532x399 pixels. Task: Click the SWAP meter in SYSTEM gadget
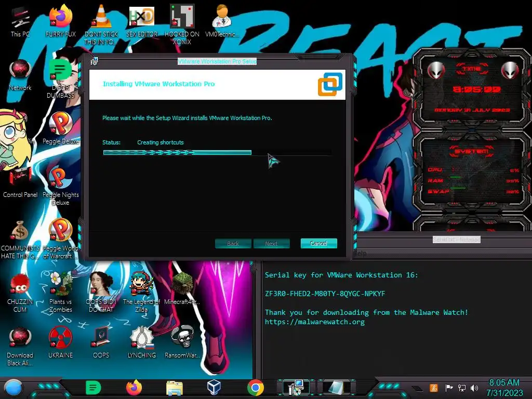tap(473, 191)
